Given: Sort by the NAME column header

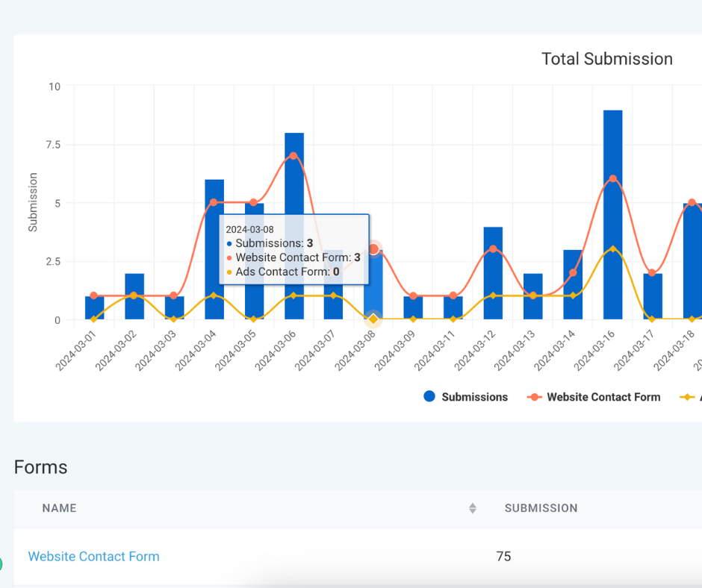Looking at the screenshot, I should click(60, 508).
